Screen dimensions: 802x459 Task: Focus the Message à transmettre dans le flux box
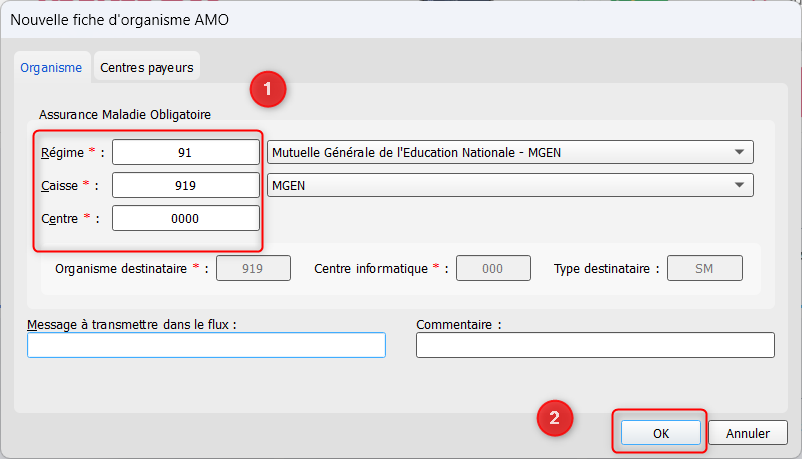tap(206, 345)
